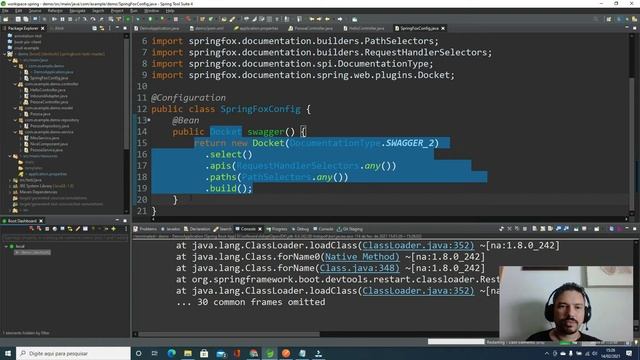
Task: Collapse the com.example.demo.service package
Action: pos(16,132)
